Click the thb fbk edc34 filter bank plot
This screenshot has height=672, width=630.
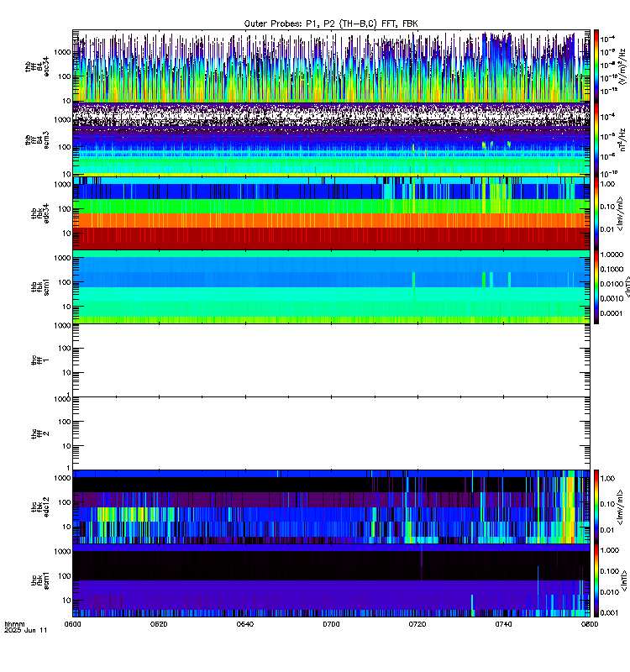(331, 213)
